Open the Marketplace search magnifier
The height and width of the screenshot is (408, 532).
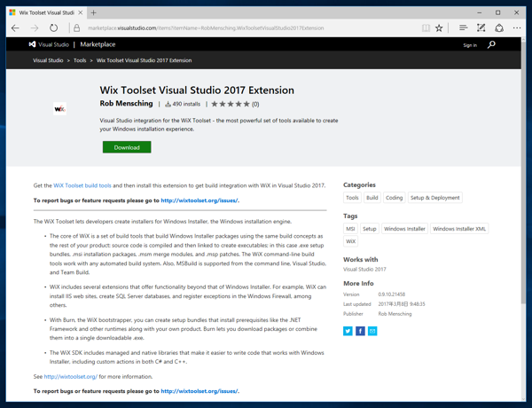(x=491, y=44)
